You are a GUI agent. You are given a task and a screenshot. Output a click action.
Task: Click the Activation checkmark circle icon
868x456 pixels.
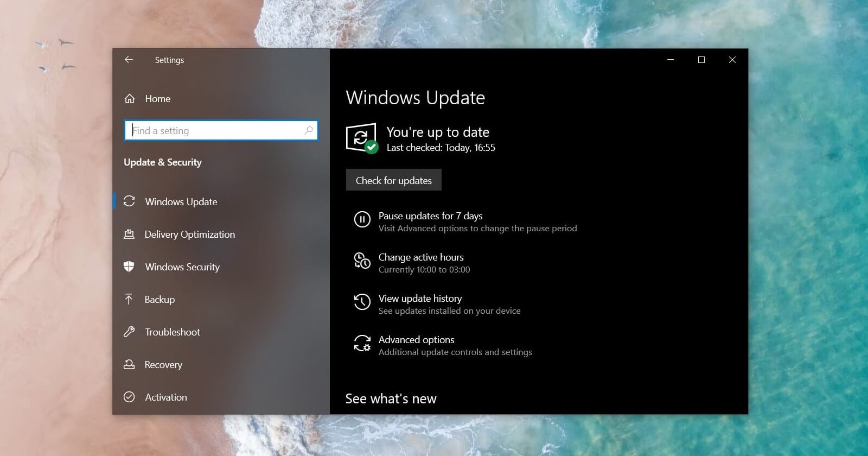[129, 397]
